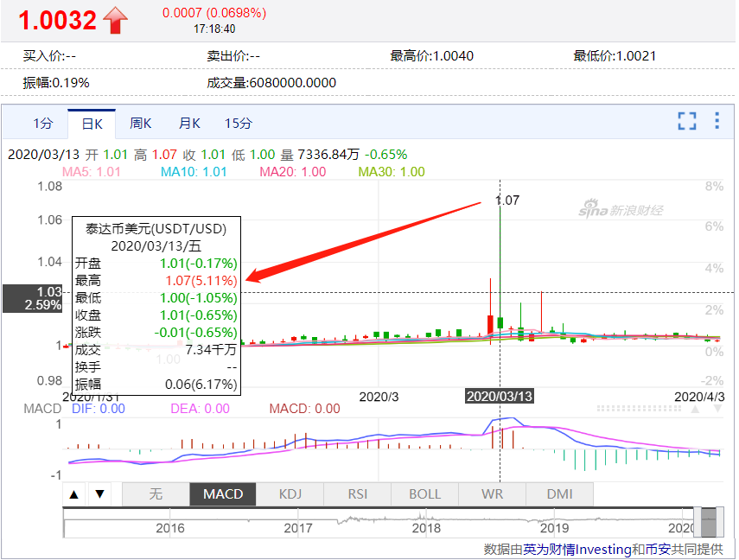This screenshot has height=560, width=739.
Task: Select the DMI indicator
Action: 559,494
